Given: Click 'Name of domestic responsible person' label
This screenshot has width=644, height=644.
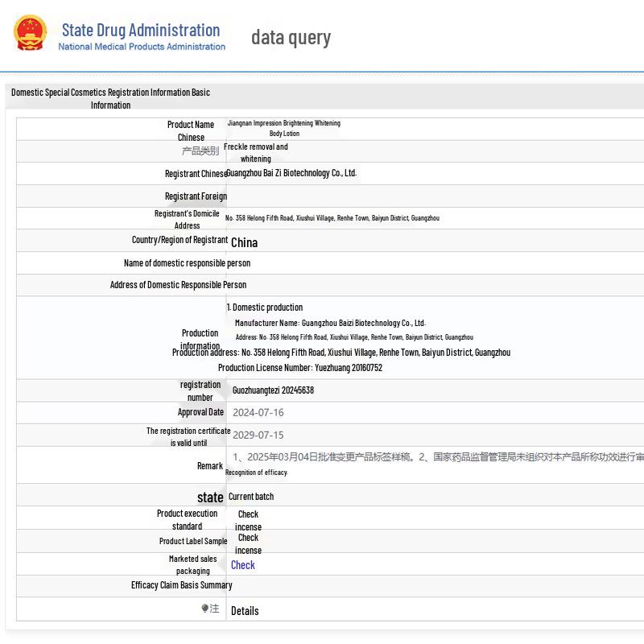Looking at the screenshot, I should pos(188,263).
